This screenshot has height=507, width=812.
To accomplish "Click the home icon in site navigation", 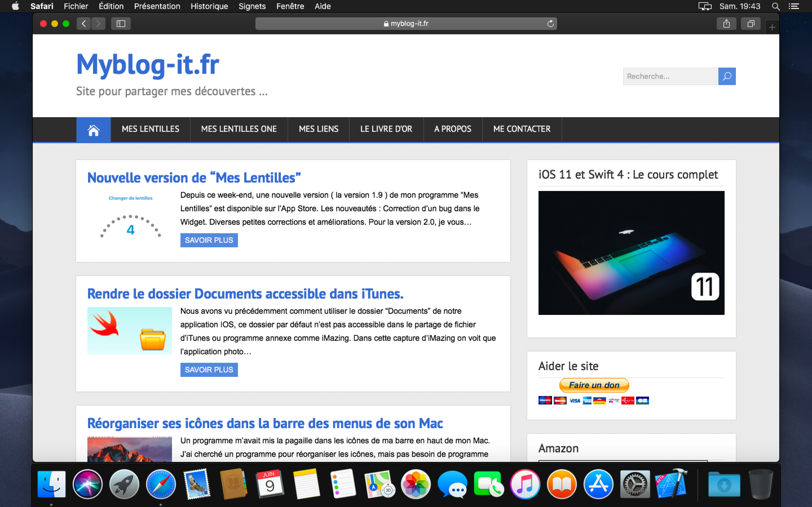I will pyautogui.click(x=93, y=130).
